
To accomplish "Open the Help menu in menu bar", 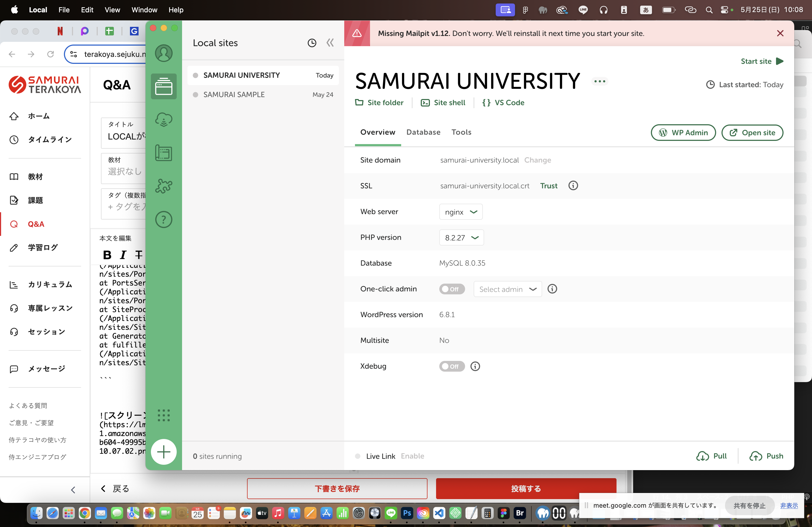I will click(x=176, y=10).
